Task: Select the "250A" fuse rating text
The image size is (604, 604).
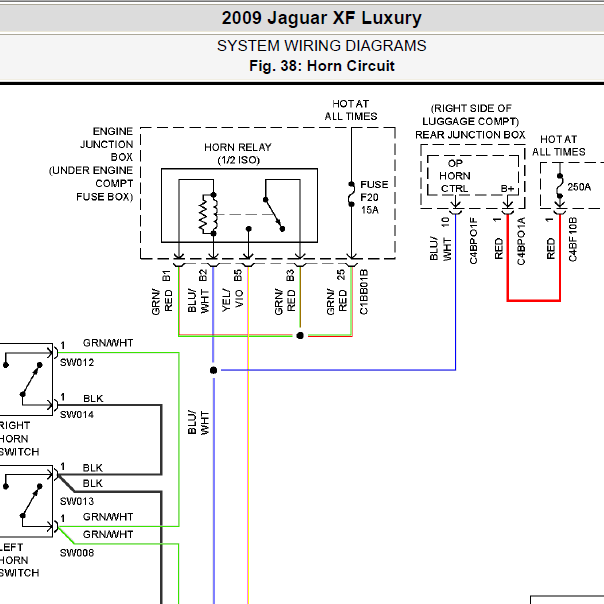Action: (579, 187)
